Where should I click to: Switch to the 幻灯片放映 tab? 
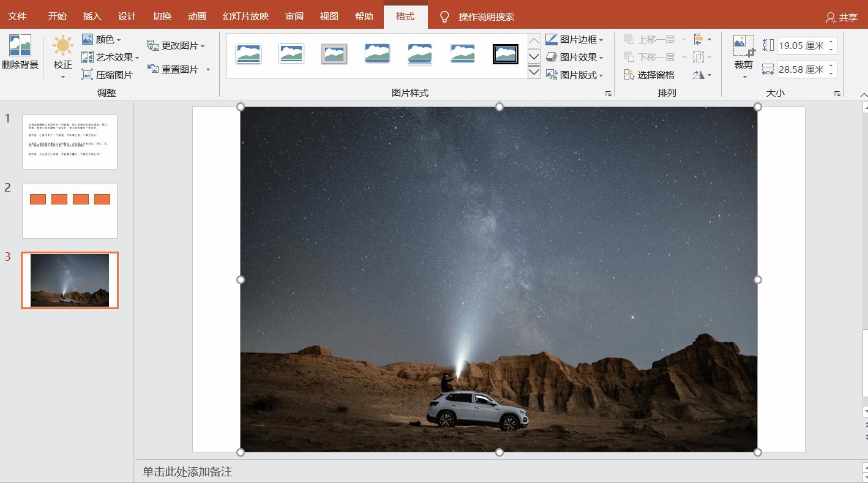coord(246,17)
